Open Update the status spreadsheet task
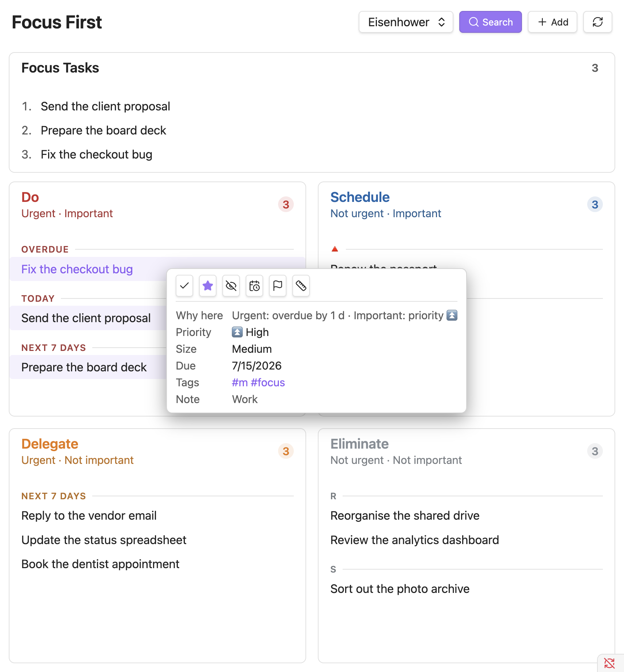The width and height of the screenshot is (624, 672). [104, 540]
